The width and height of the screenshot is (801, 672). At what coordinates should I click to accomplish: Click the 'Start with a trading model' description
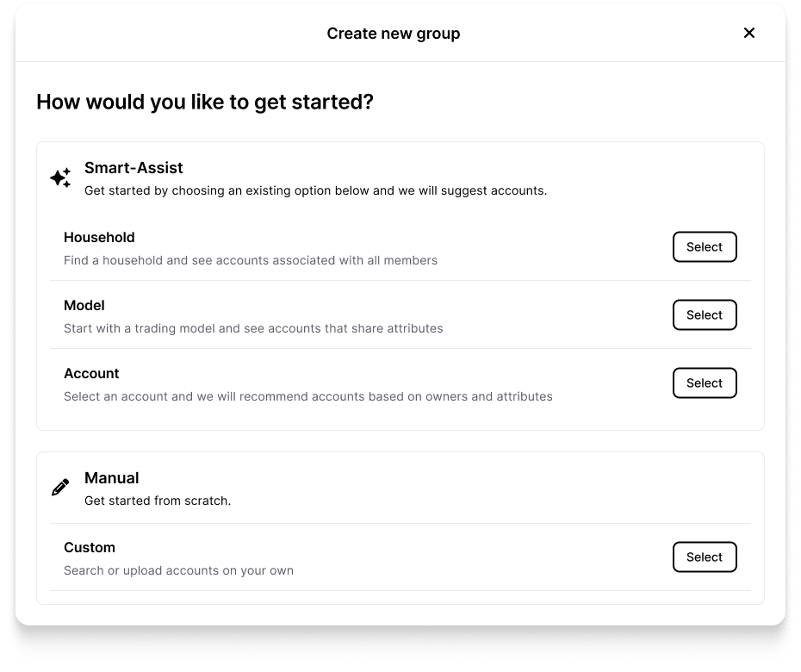[253, 328]
